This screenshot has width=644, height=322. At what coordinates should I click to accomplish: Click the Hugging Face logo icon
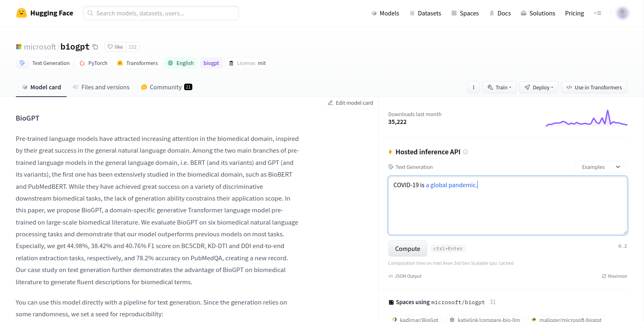coord(21,13)
